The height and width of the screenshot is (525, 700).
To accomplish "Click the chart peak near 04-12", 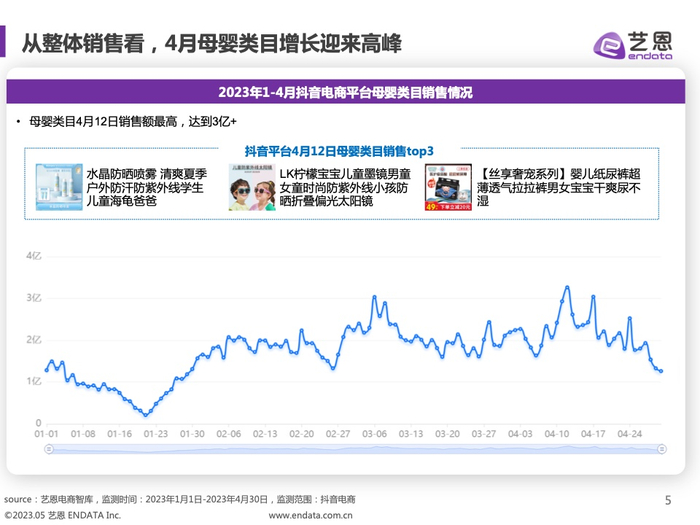I will pyautogui.click(x=567, y=287).
